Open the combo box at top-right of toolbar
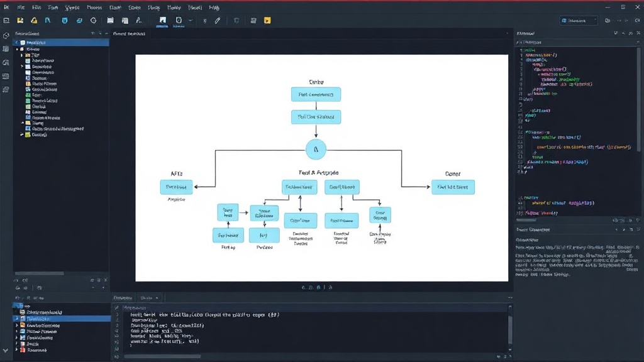This screenshot has height=362, width=644. pos(579,21)
